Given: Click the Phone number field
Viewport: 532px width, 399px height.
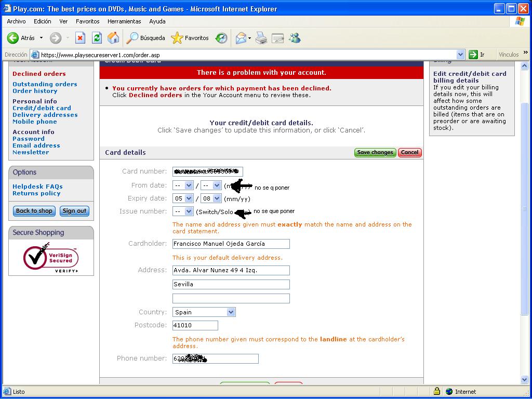Looking at the screenshot, I should click(216, 358).
